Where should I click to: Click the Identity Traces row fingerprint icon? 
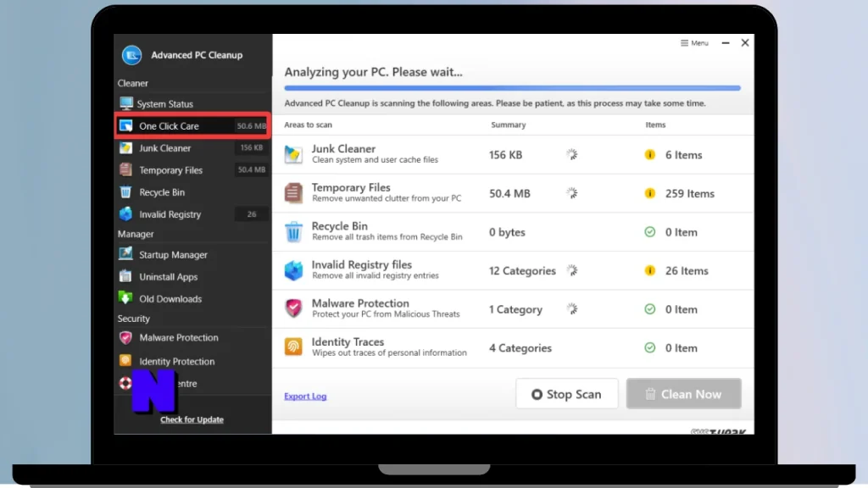(x=293, y=347)
